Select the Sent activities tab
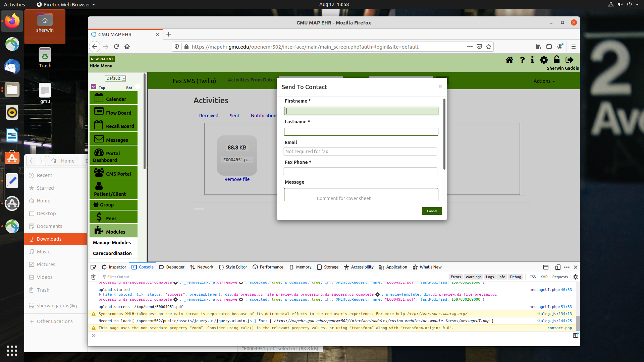Image resolution: width=644 pixels, height=362 pixels. pyautogui.click(x=234, y=116)
